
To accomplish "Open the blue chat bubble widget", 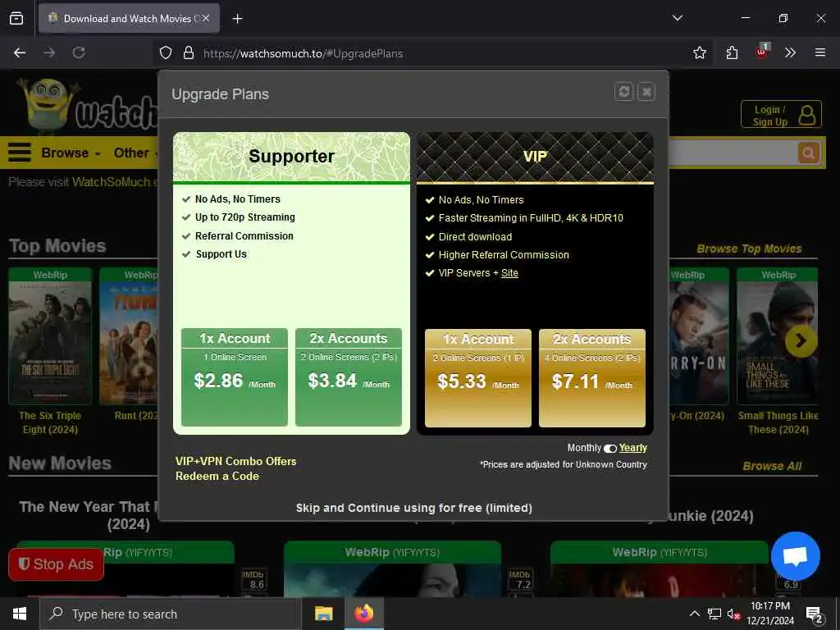I will 795,556.
